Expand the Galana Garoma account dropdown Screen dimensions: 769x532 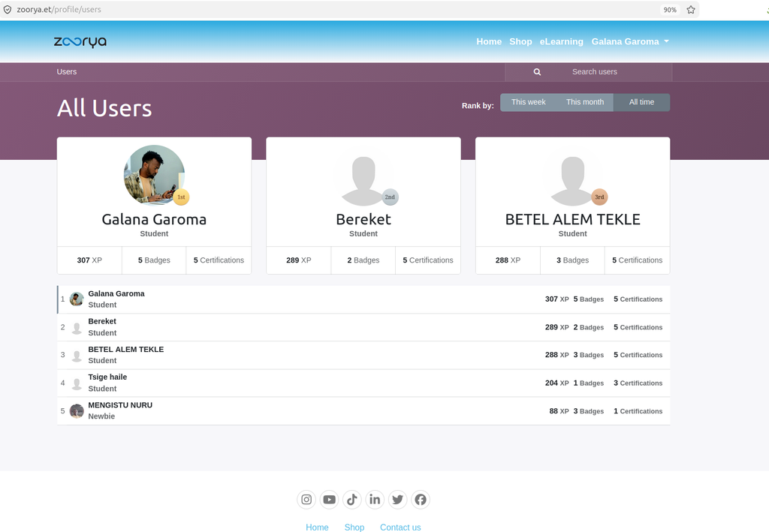click(630, 41)
